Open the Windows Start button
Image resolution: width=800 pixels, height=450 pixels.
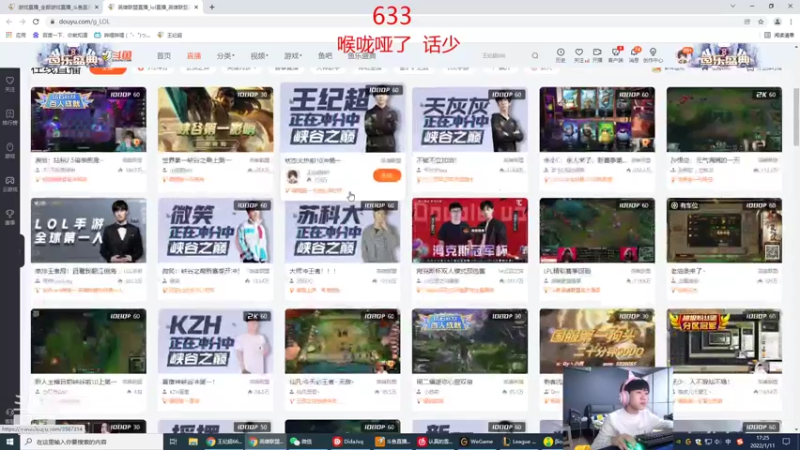click(x=10, y=441)
